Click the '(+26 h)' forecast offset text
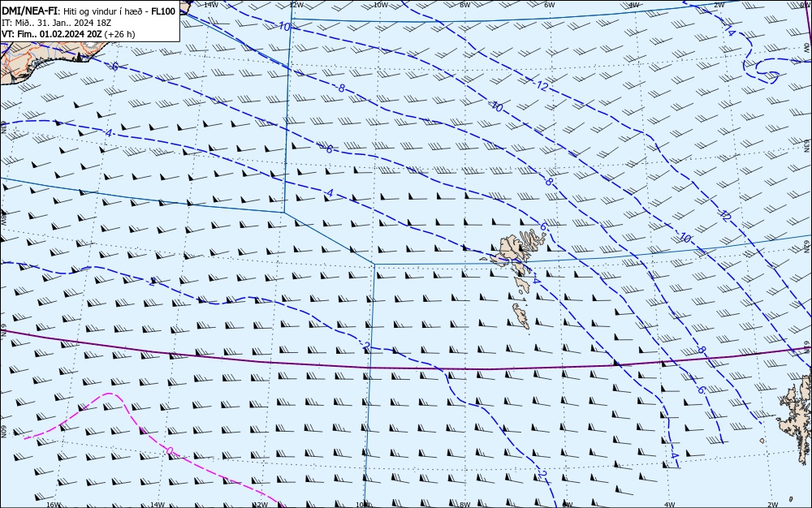Screen dimensions: 812x508 119,34
